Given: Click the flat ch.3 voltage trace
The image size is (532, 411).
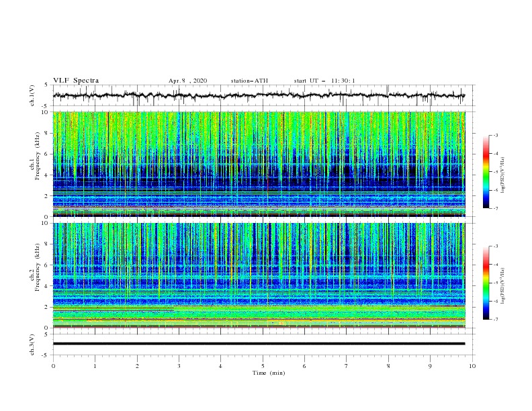Looking at the screenshot, I should click(259, 344).
